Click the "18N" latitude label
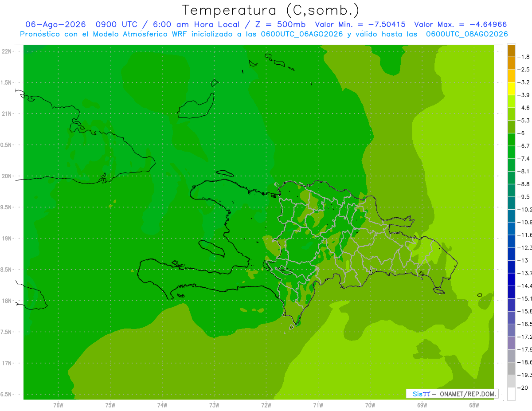 8,301
